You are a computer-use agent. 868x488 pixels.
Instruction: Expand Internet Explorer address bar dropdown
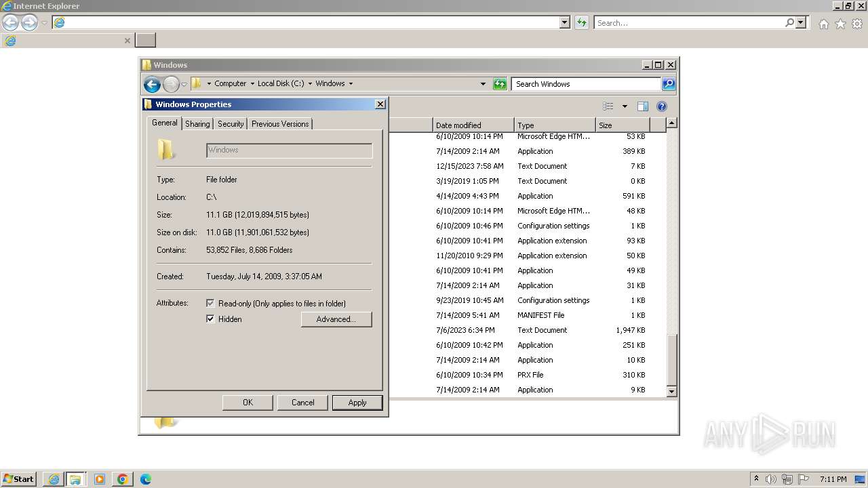[565, 22]
